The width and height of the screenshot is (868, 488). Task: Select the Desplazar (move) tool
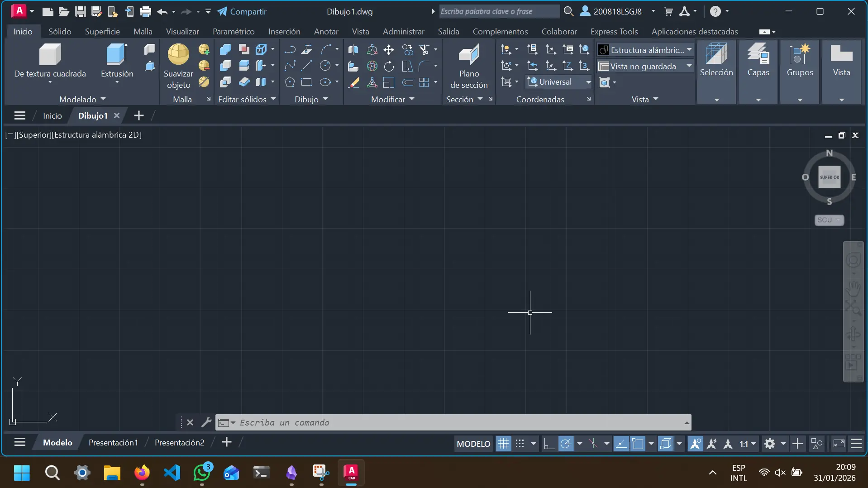pyautogui.click(x=388, y=50)
